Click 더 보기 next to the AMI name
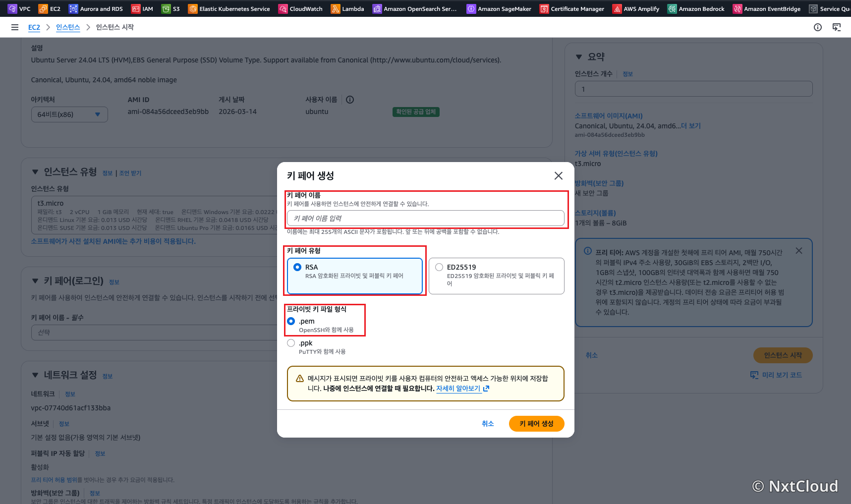This screenshot has width=851, height=504. (691, 126)
